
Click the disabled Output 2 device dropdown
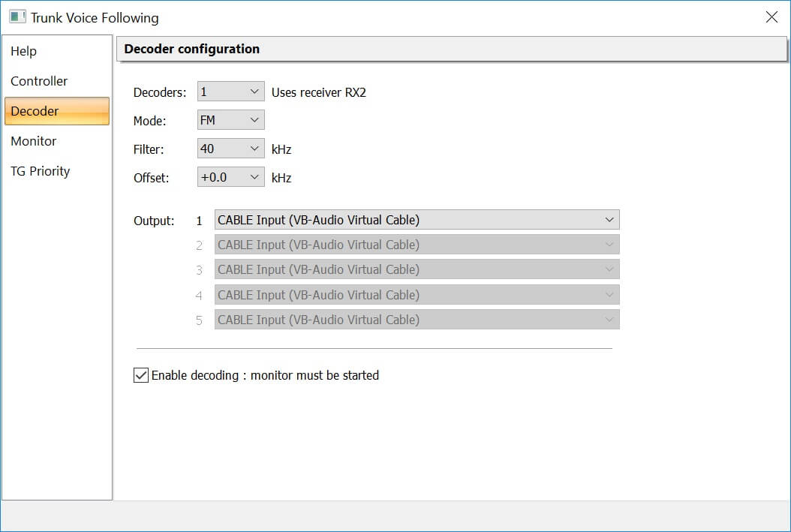[x=417, y=245]
